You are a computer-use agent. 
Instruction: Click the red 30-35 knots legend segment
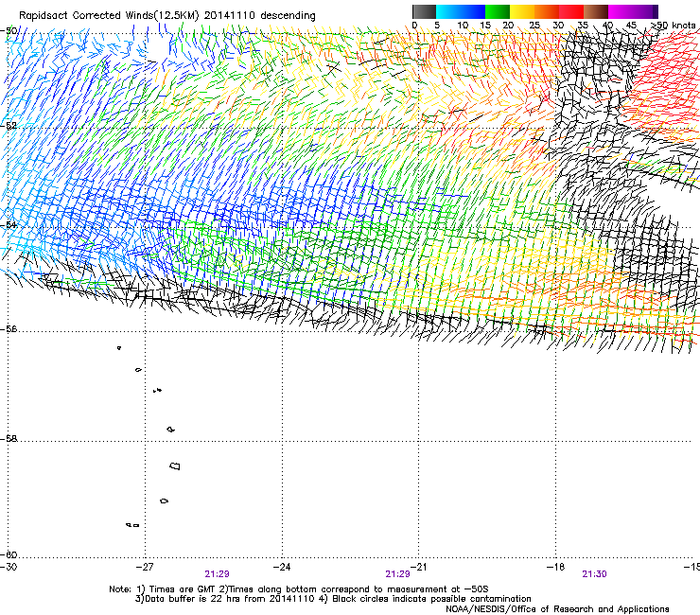click(x=571, y=11)
